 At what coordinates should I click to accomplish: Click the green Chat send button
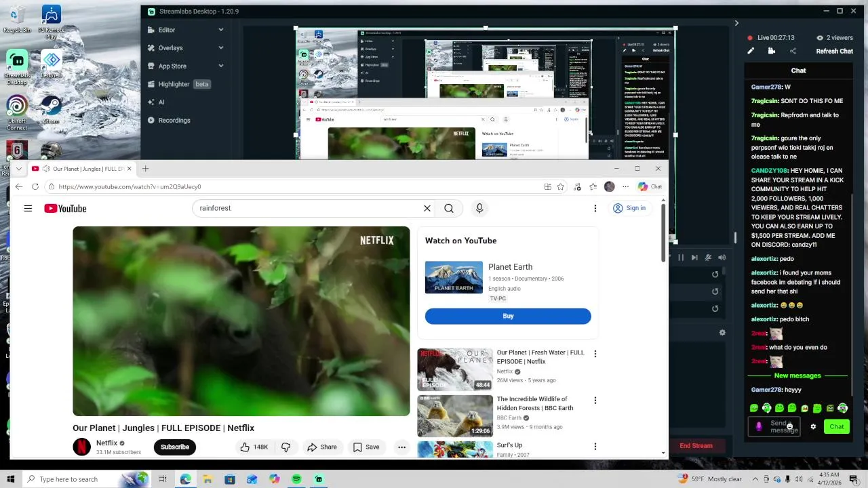836,426
